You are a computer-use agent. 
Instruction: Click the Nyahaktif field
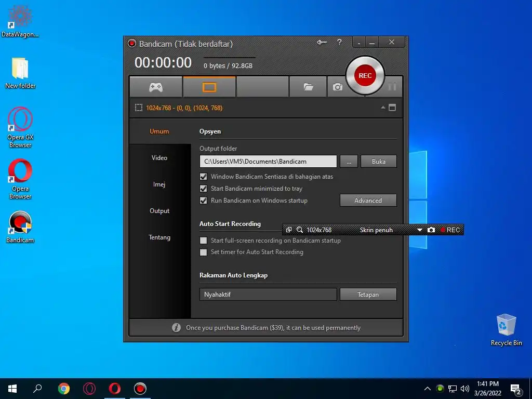tap(268, 295)
